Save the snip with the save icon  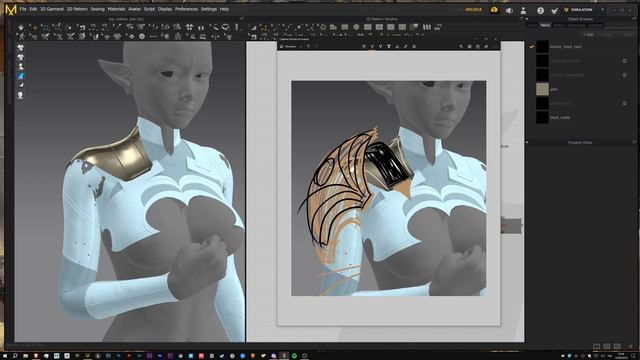coord(469,47)
